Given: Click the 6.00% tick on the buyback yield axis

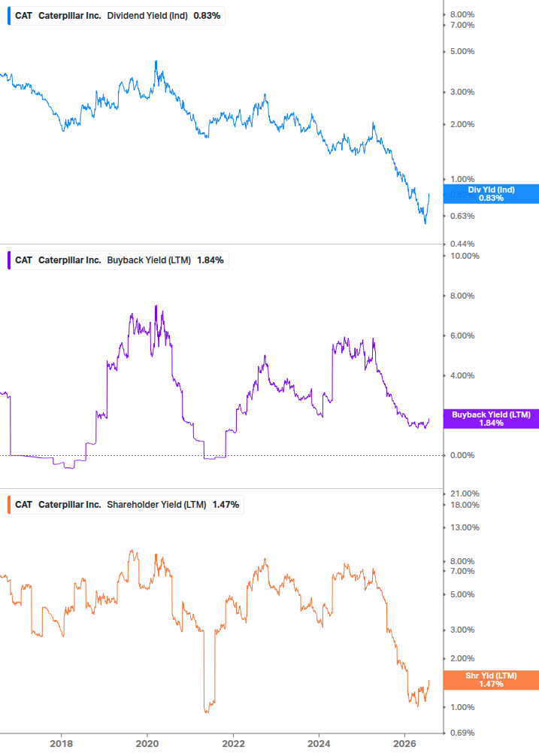Looking at the screenshot, I should 462,335.
